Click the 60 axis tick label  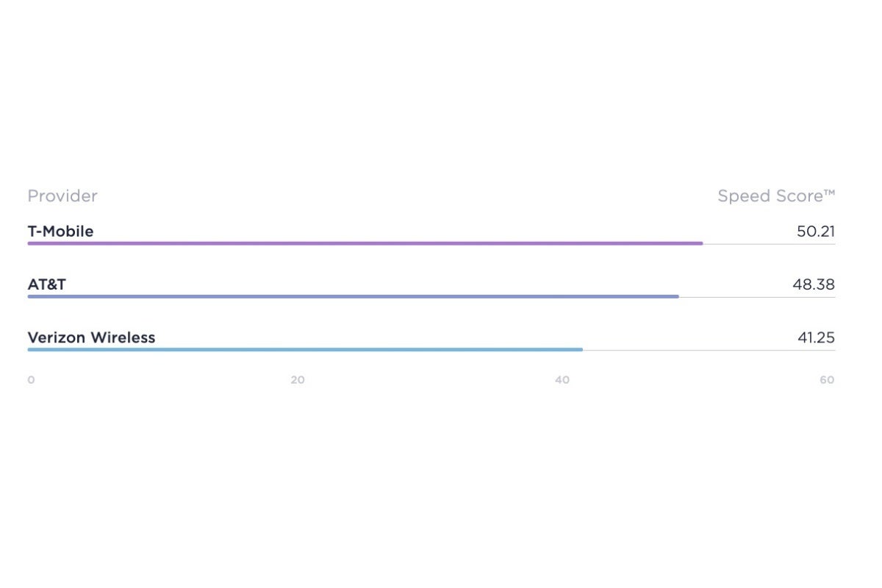[828, 380]
